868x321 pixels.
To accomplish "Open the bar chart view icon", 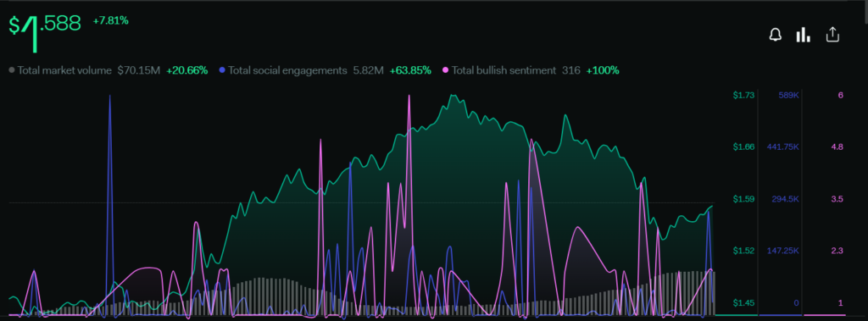I will [x=803, y=36].
